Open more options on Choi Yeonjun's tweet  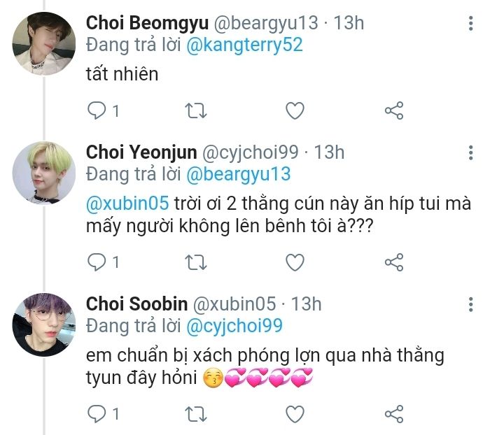pyautogui.click(x=471, y=153)
